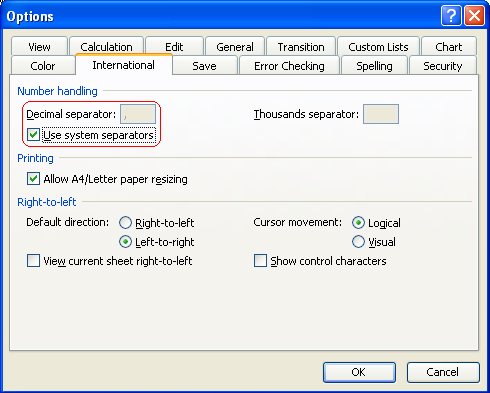Click the Options title text
Image resolution: width=490 pixels, height=393 pixels.
click(x=30, y=16)
